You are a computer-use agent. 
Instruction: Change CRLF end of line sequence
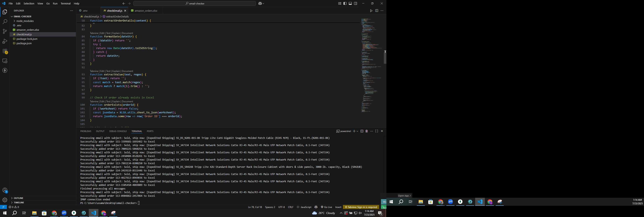pyautogui.click(x=290, y=207)
